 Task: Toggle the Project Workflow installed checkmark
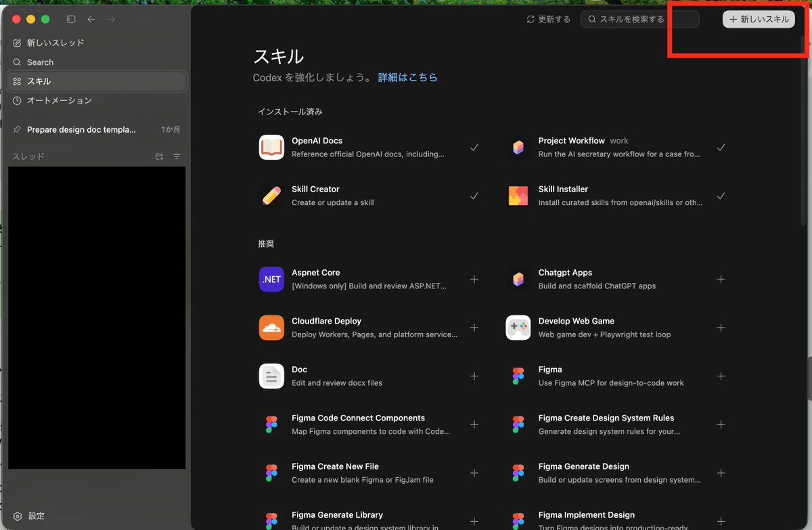click(721, 147)
